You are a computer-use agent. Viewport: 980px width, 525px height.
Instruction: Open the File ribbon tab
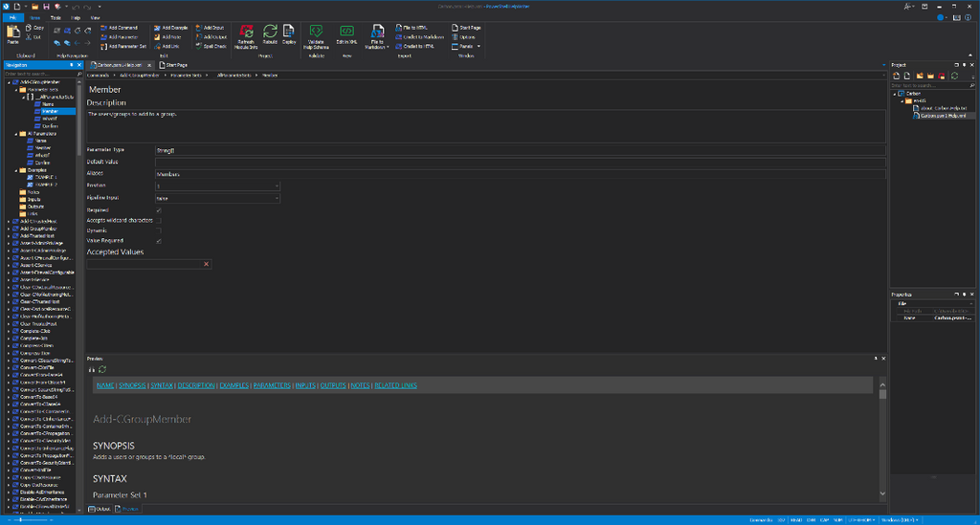click(12, 18)
